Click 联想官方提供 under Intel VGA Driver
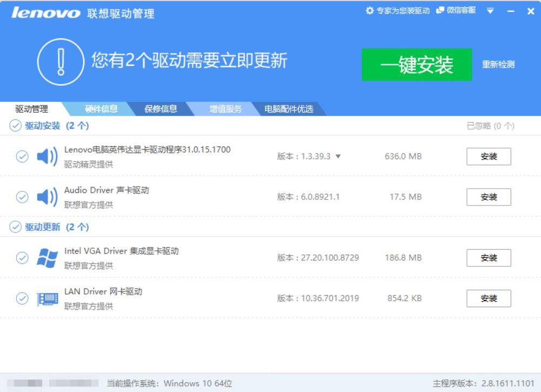Image resolution: width=541 pixels, height=392 pixels. tap(89, 266)
